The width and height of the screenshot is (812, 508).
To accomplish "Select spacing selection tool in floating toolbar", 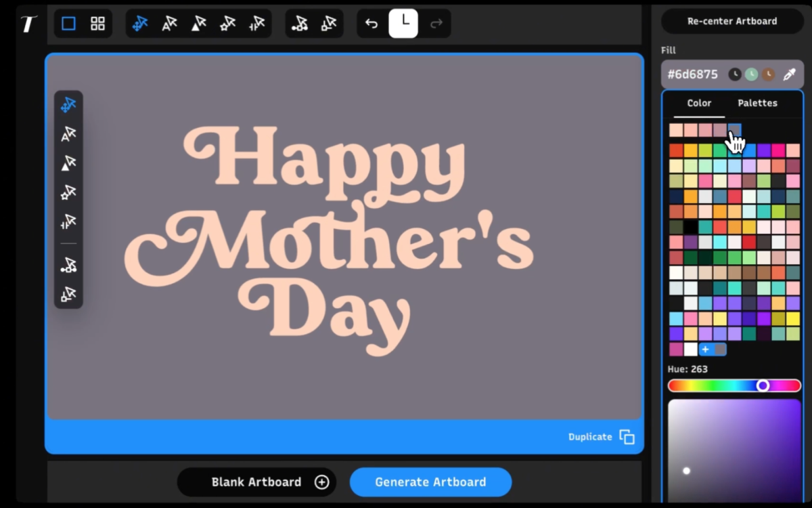I will coord(68,221).
